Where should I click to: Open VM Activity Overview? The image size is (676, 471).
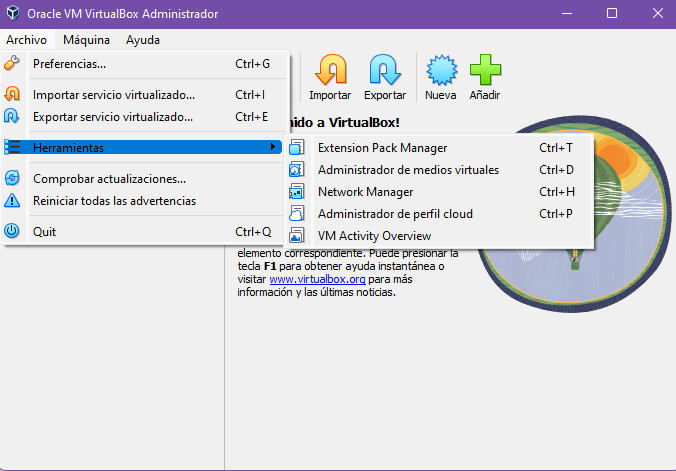[x=438, y=236]
